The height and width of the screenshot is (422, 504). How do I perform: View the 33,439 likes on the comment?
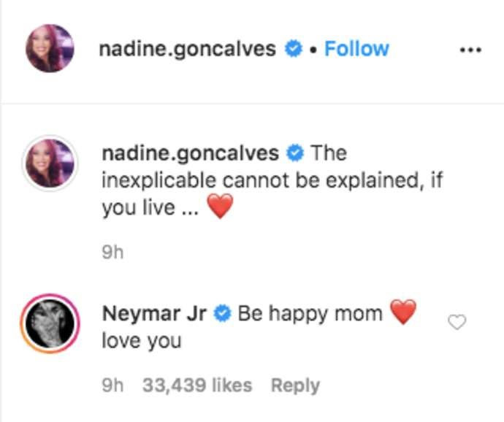click(x=197, y=385)
